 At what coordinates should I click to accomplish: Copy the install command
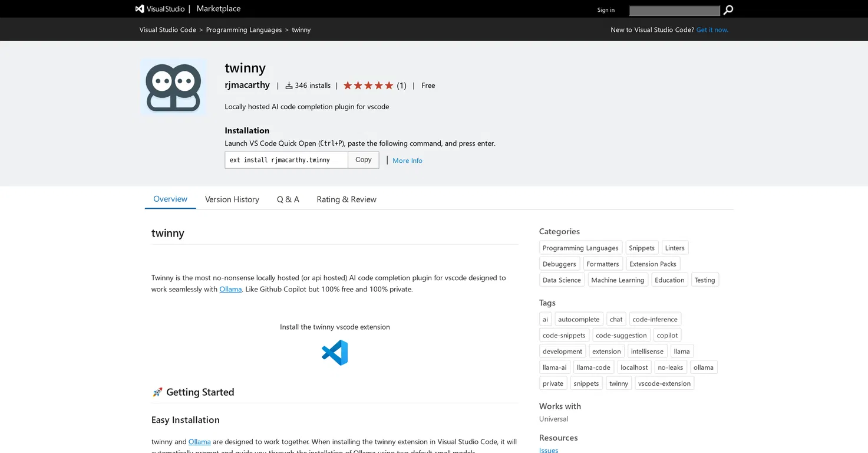(x=364, y=160)
